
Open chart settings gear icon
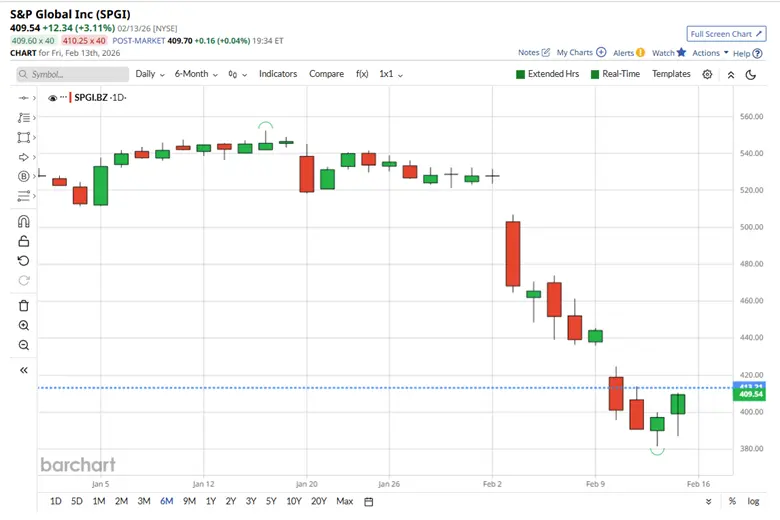pyautogui.click(x=708, y=74)
